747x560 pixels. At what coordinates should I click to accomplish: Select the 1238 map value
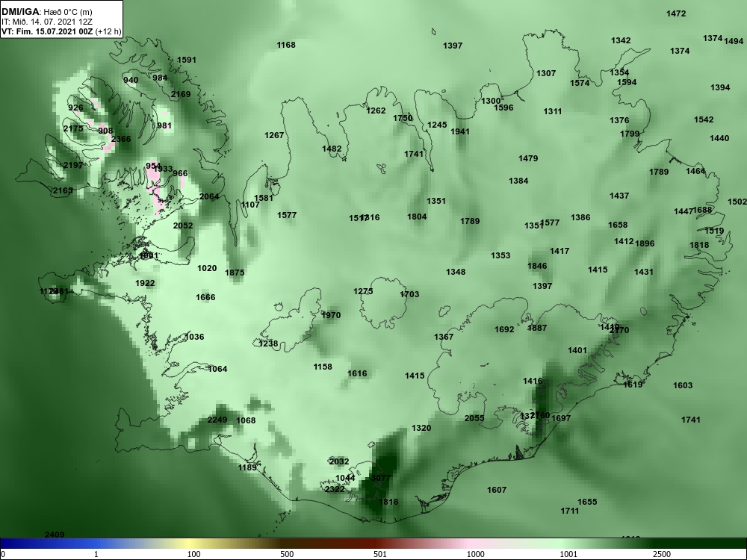pyautogui.click(x=268, y=343)
